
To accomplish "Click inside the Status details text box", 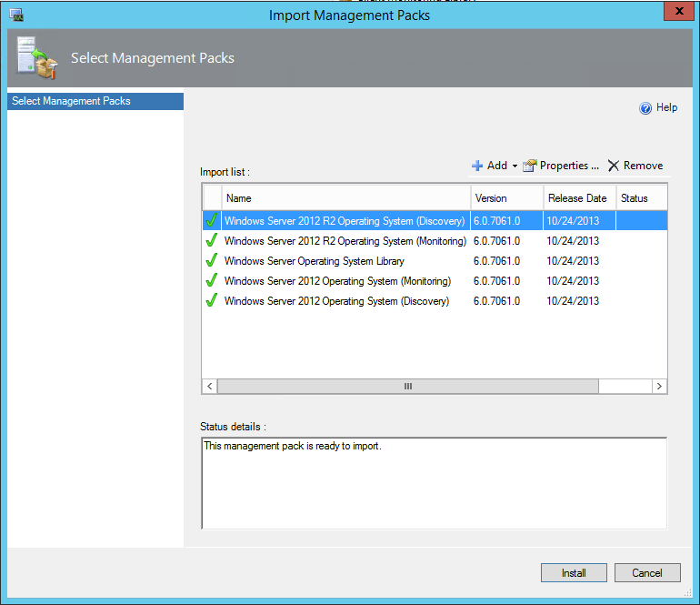I will tap(435, 483).
